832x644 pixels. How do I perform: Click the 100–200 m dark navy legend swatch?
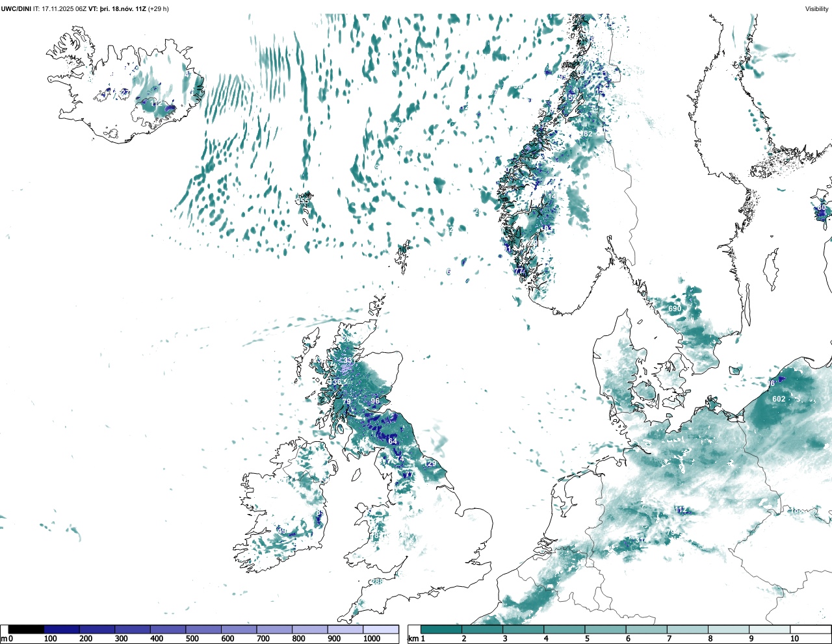pyautogui.click(x=62, y=629)
